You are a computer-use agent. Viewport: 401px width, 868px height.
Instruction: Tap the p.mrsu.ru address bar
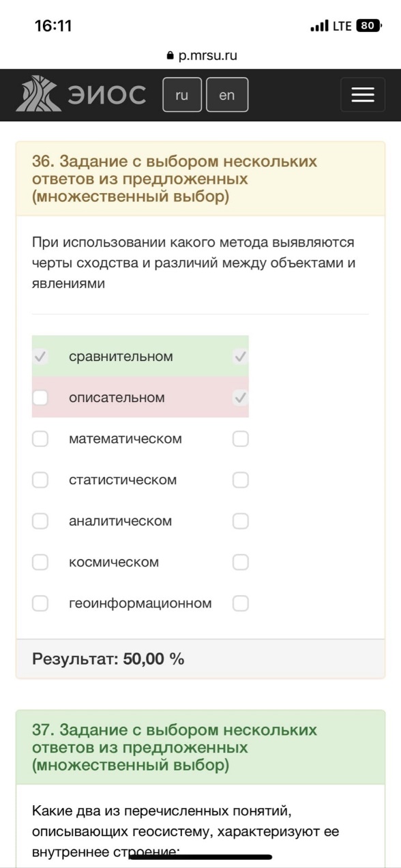tap(200, 56)
